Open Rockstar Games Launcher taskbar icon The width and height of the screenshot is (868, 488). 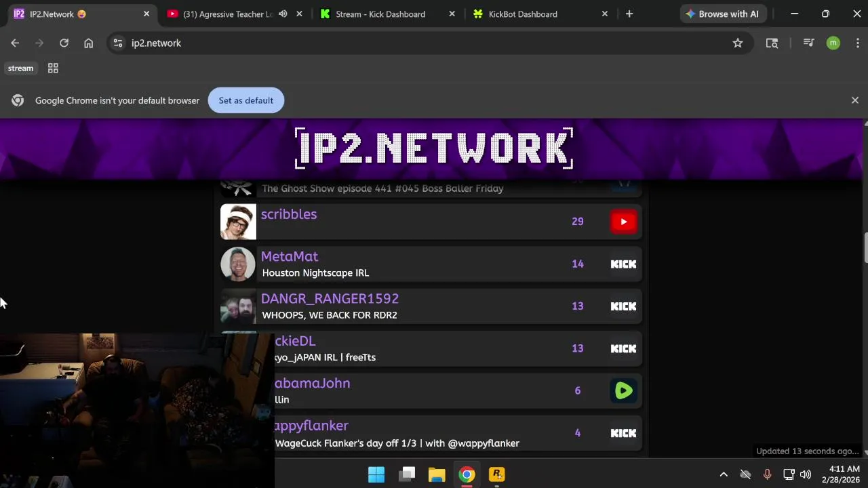point(497,474)
